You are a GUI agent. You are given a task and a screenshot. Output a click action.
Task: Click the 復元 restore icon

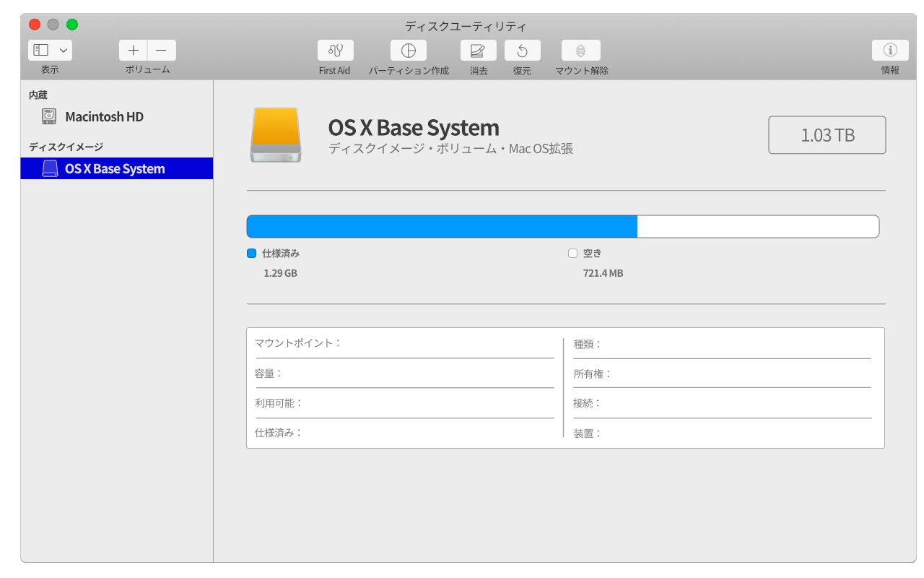click(x=522, y=50)
